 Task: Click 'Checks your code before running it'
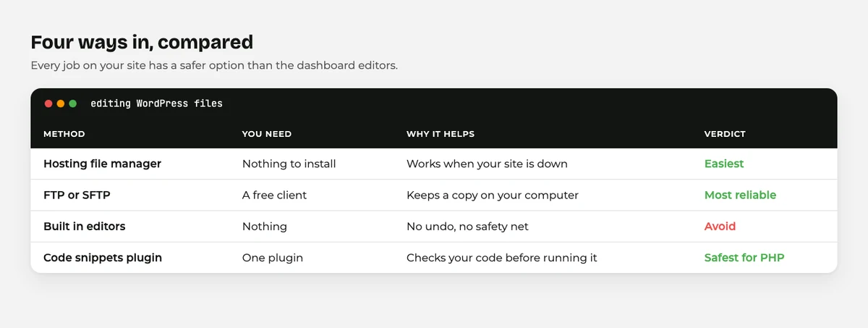[x=502, y=257]
